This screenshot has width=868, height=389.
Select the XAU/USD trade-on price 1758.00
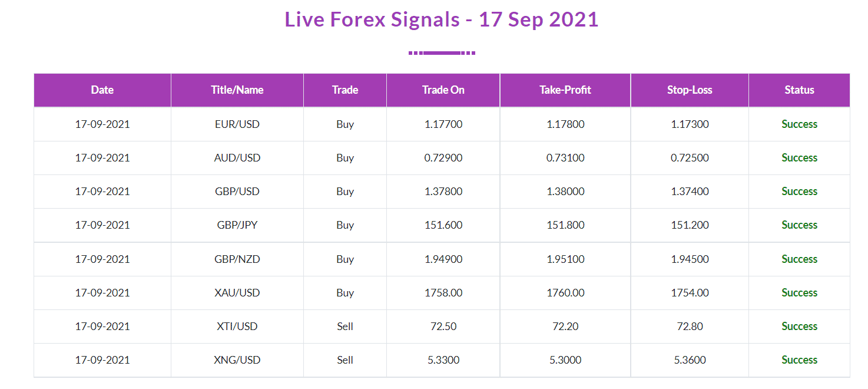coord(443,293)
